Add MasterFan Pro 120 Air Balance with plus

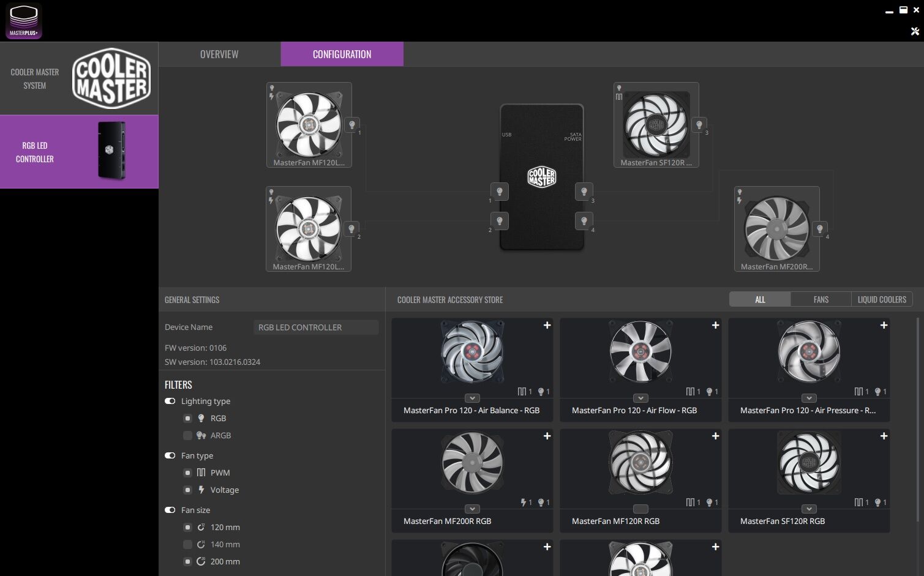(547, 325)
